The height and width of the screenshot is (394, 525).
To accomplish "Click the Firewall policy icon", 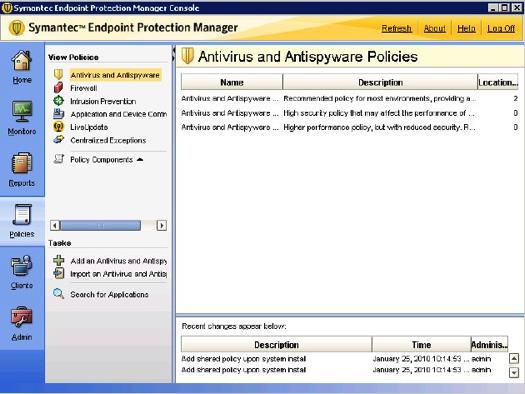I will [x=58, y=88].
